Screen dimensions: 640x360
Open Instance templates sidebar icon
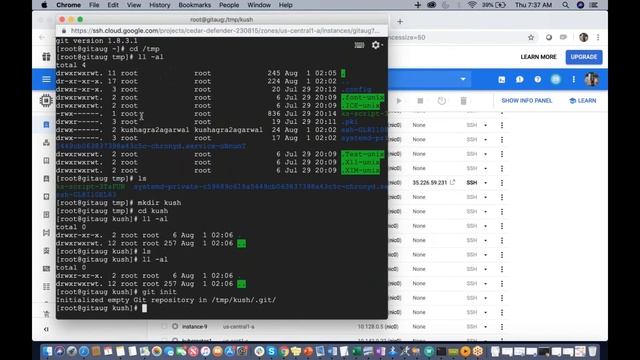[x=46, y=160]
